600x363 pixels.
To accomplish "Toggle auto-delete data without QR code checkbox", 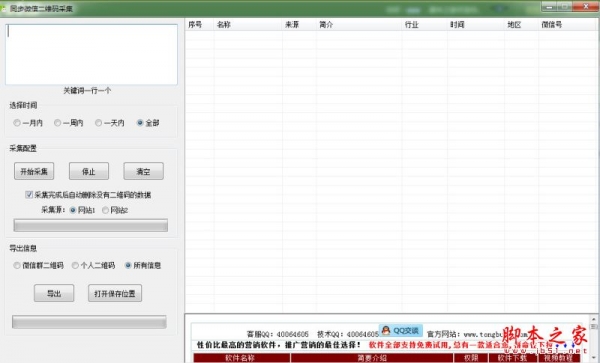I will coord(29,194).
